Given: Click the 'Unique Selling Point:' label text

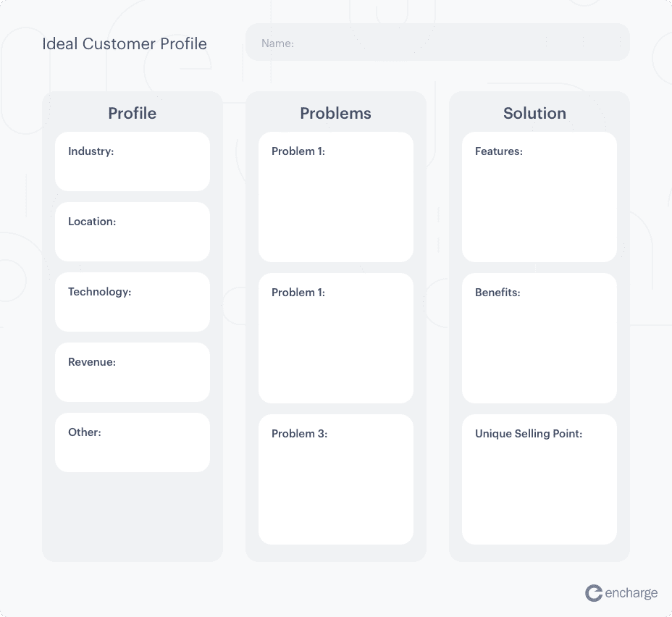Looking at the screenshot, I should coord(529,434).
